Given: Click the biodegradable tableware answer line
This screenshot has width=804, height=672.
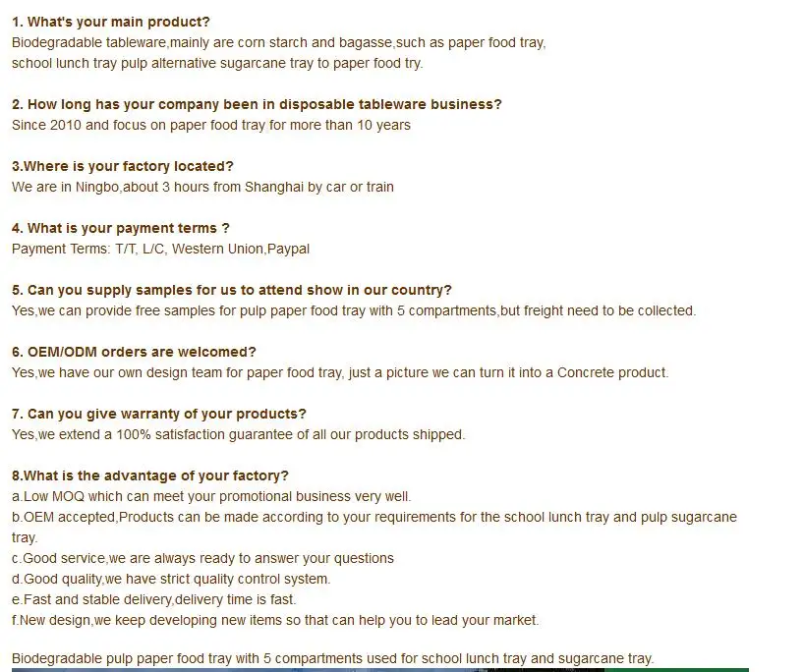Looking at the screenshot, I should 278,42.
